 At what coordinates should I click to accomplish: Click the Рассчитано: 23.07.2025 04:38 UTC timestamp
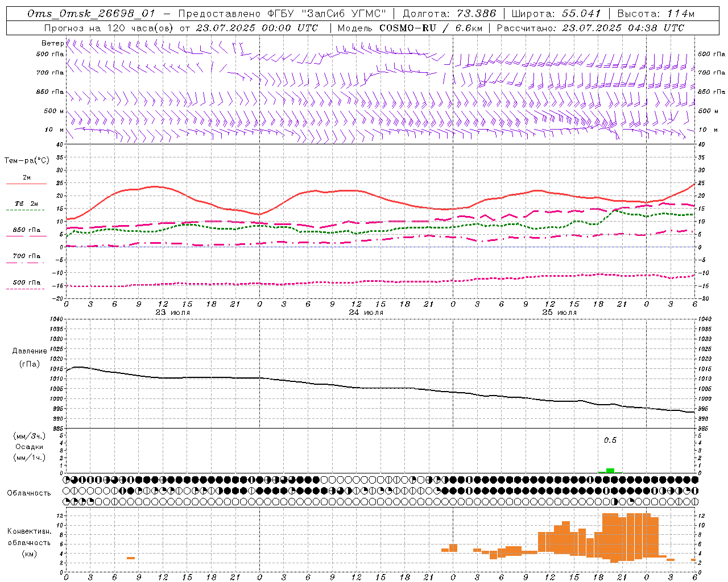point(590,28)
